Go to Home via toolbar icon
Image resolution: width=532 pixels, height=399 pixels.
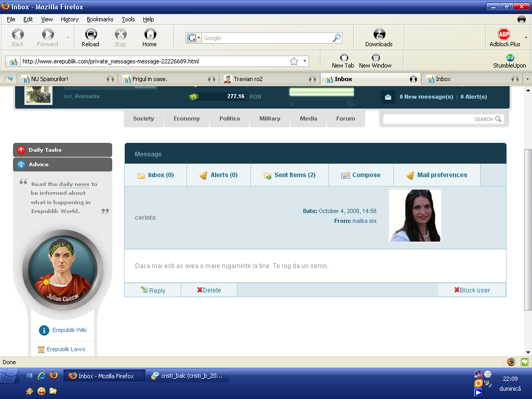pyautogui.click(x=150, y=35)
